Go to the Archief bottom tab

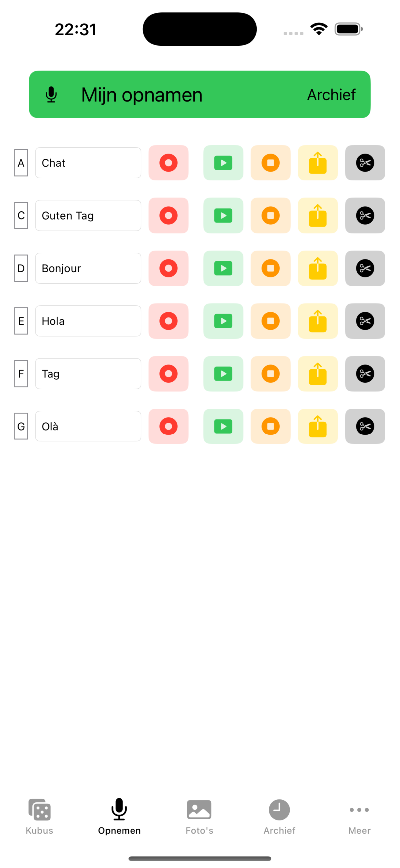click(x=279, y=816)
